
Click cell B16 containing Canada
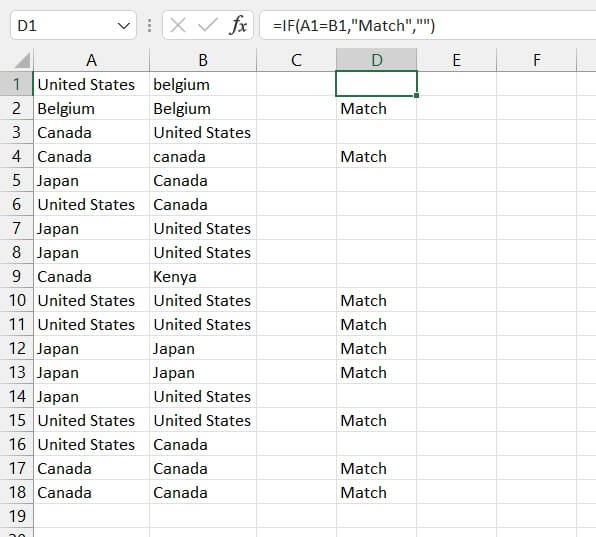pyautogui.click(x=203, y=444)
